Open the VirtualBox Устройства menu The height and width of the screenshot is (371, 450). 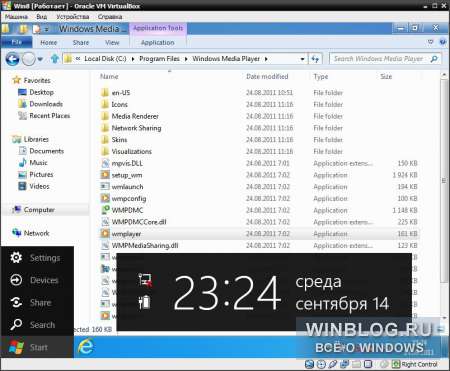[x=73, y=17]
